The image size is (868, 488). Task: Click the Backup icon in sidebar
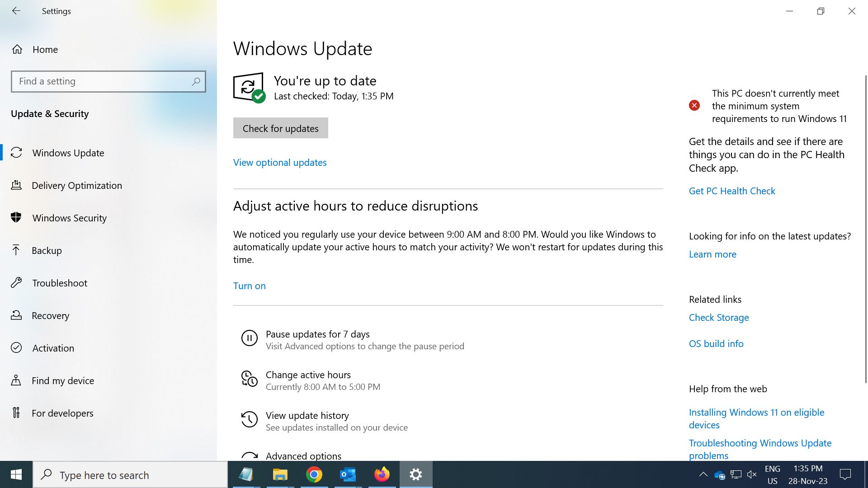coord(16,250)
